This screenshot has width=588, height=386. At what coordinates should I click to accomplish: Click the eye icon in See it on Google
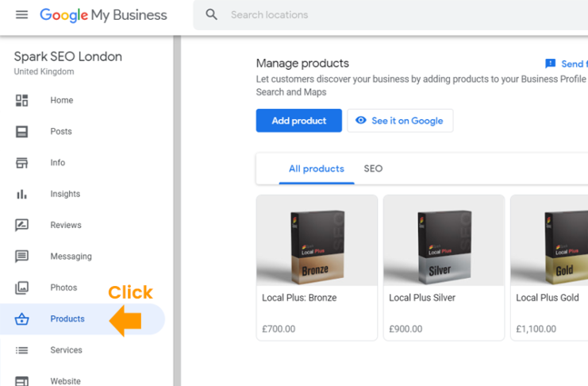[x=361, y=120]
